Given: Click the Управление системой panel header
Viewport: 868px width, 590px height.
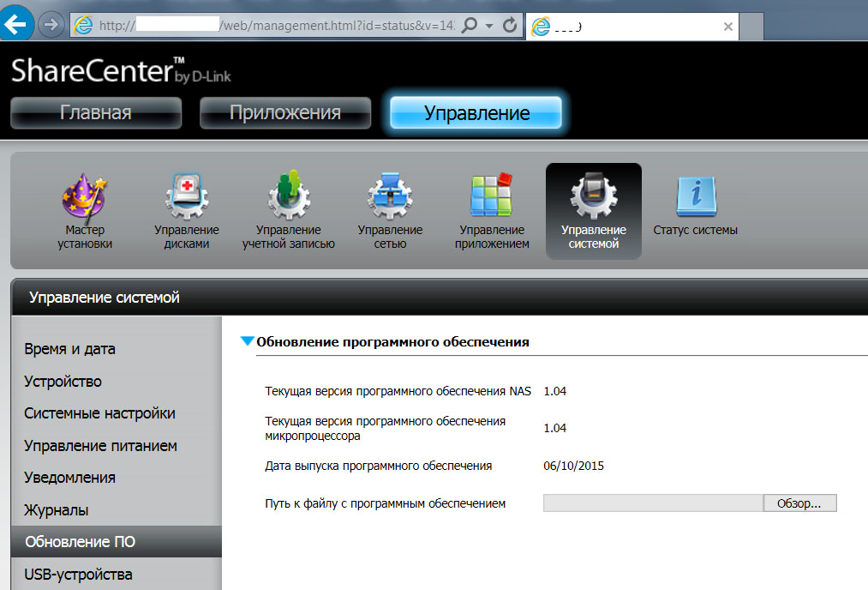Looking at the screenshot, I should tap(440, 298).
